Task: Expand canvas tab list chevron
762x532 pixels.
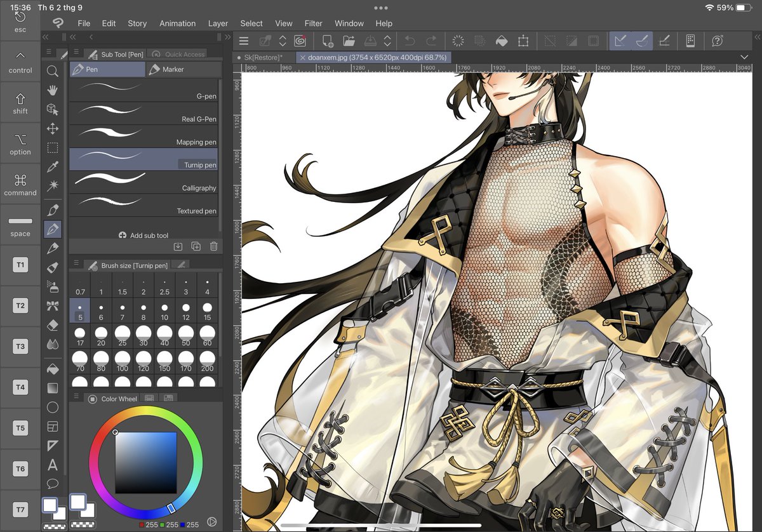Action: [744, 57]
